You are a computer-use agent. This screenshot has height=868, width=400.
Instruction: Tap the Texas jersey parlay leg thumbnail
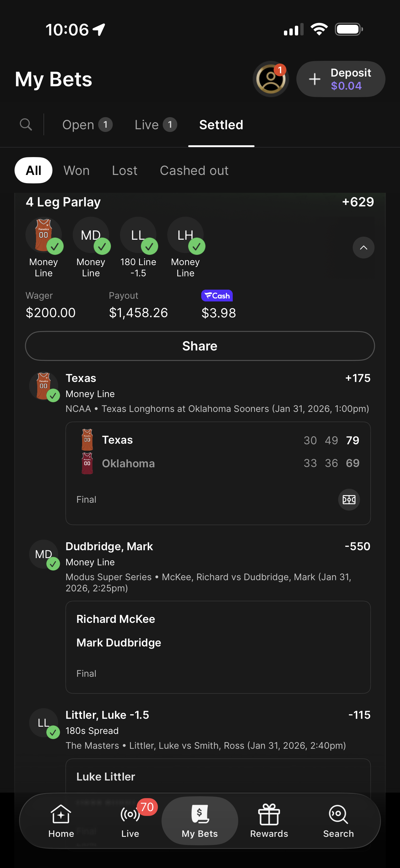pos(44,235)
